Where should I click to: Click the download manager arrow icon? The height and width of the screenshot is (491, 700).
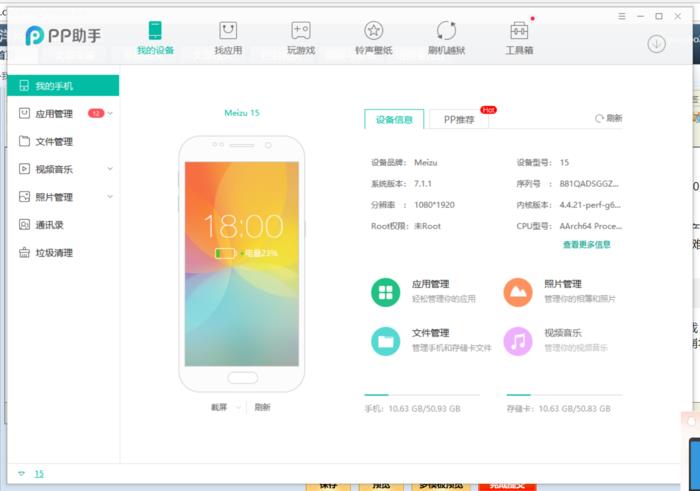click(657, 43)
